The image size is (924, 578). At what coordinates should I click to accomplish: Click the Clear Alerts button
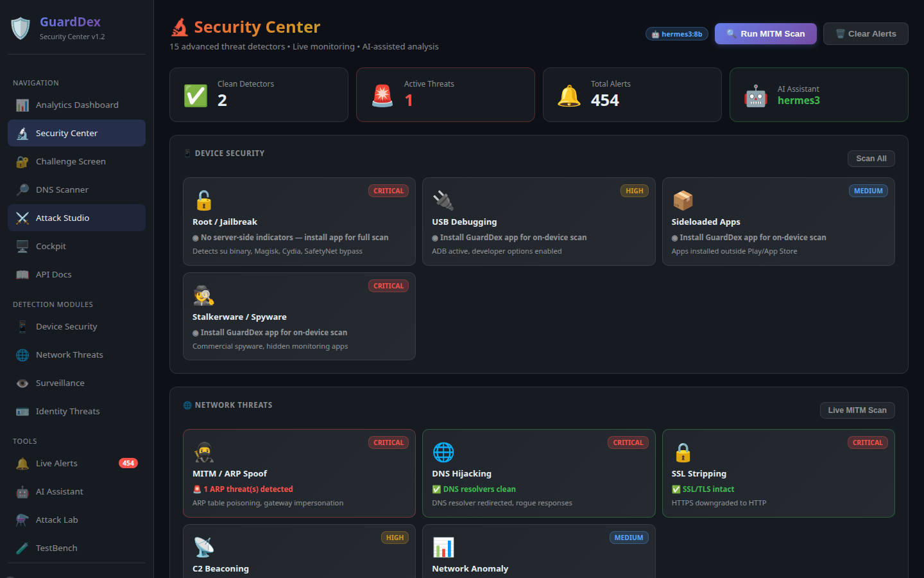pyautogui.click(x=866, y=34)
